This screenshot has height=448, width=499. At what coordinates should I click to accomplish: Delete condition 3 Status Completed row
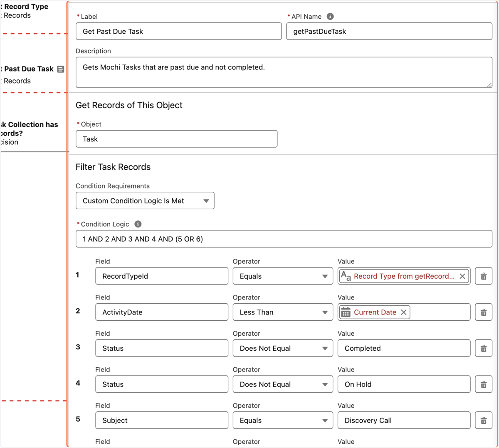[484, 348]
